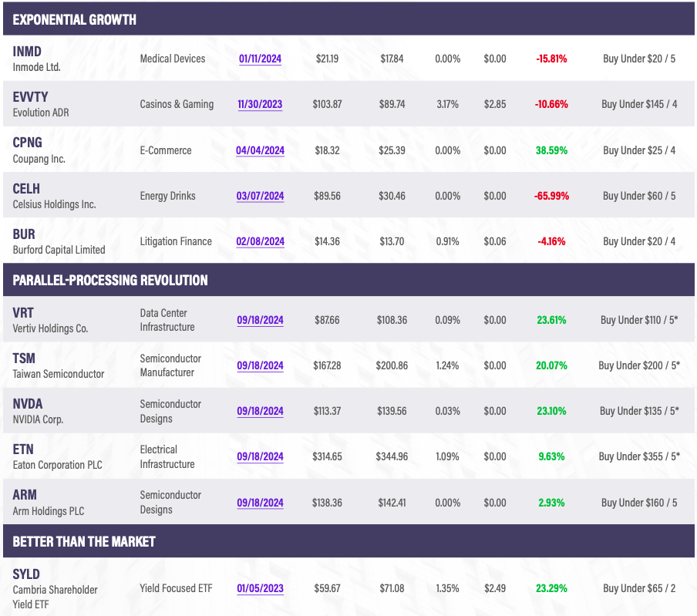Image resolution: width=697 pixels, height=616 pixels.
Task: Select the 23.29% return for SYLD
Action: click(551, 588)
